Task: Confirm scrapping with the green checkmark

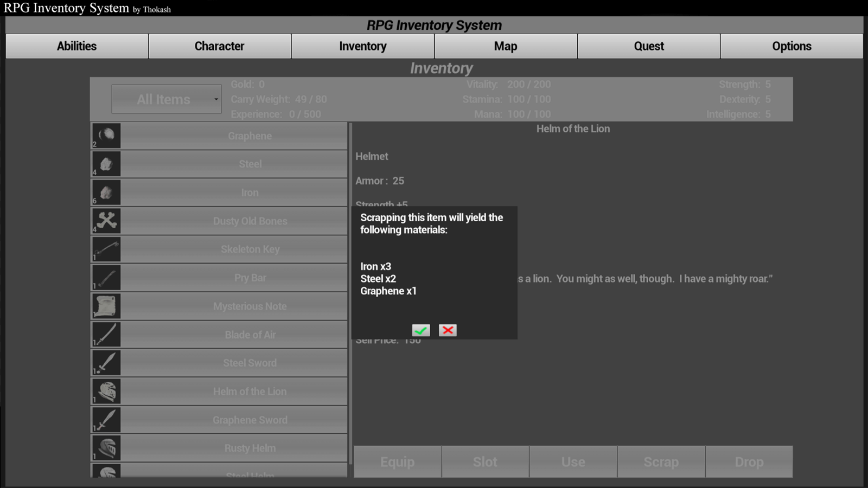Action: [421, 330]
